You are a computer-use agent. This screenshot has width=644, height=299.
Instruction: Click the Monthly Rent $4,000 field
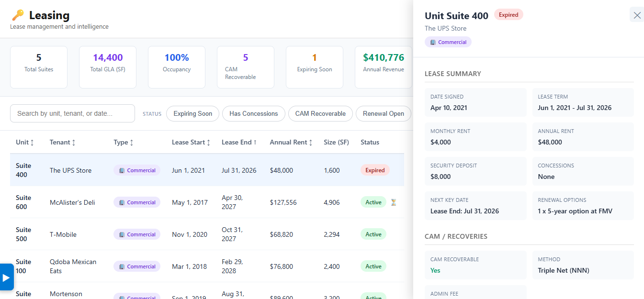(x=475, y=137)
